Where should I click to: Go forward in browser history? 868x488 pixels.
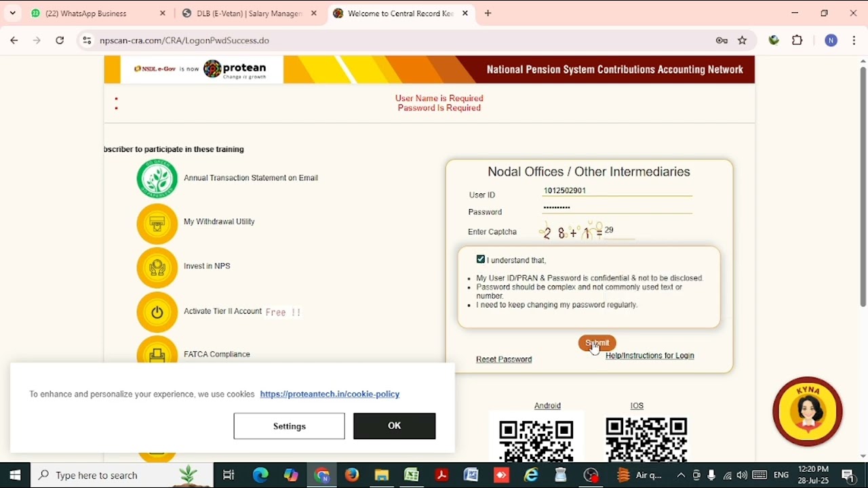click(x=37, y=41)
